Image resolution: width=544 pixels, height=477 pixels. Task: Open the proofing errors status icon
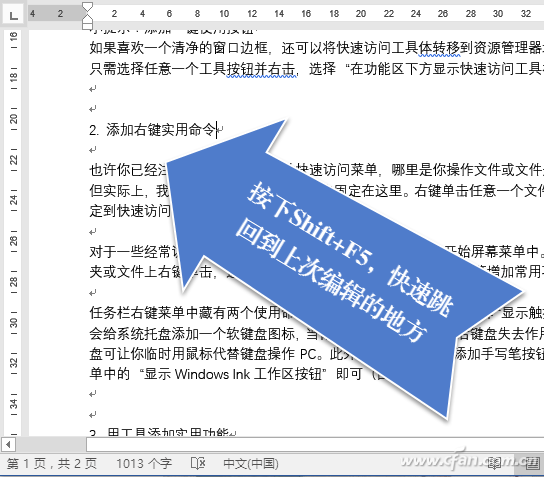coord(198,463)
